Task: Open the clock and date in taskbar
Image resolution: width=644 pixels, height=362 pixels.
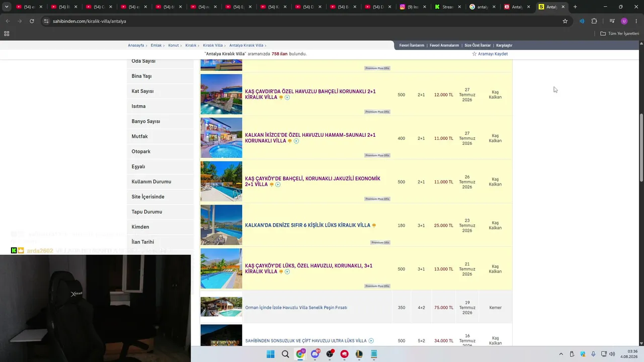Action: pos(629,354)
